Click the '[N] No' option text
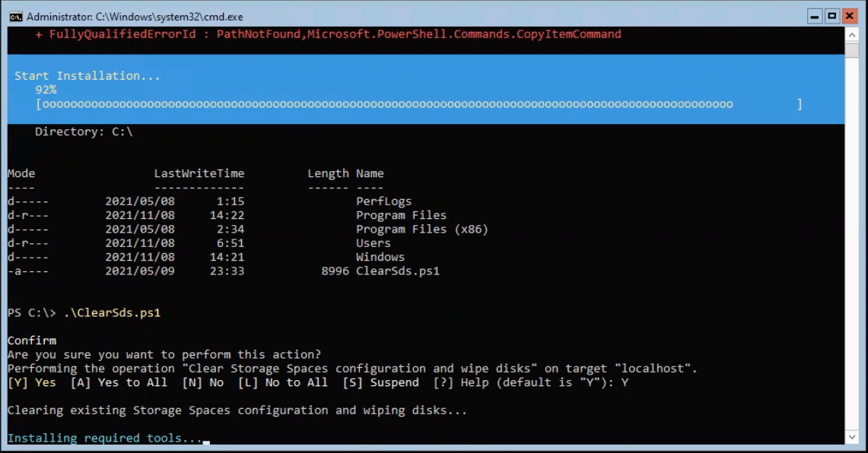 (x=202, y=382)
